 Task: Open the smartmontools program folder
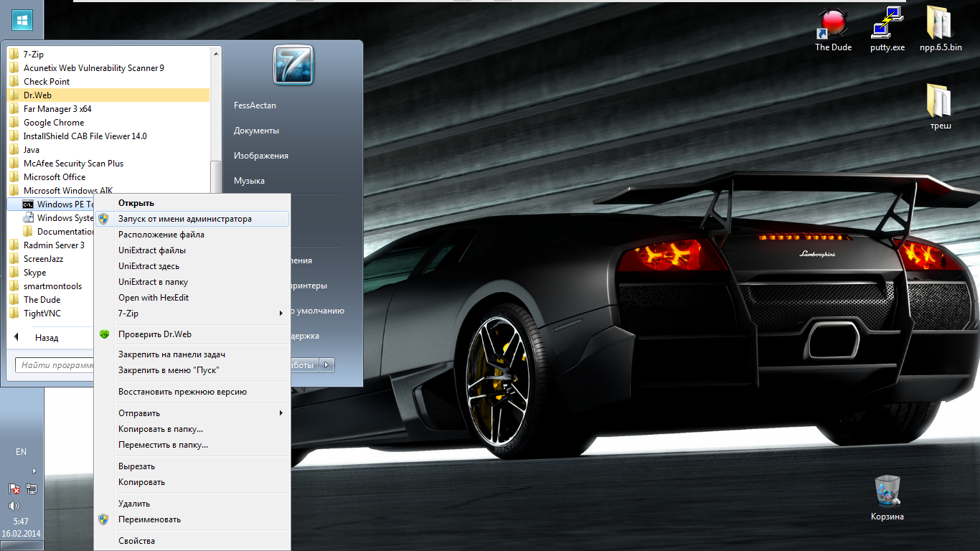click(x=51, y=286)
